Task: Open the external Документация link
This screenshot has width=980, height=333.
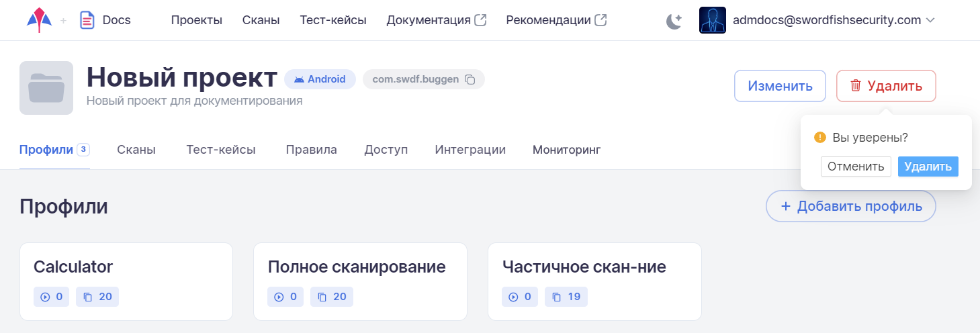Action: tap(437, 20)
